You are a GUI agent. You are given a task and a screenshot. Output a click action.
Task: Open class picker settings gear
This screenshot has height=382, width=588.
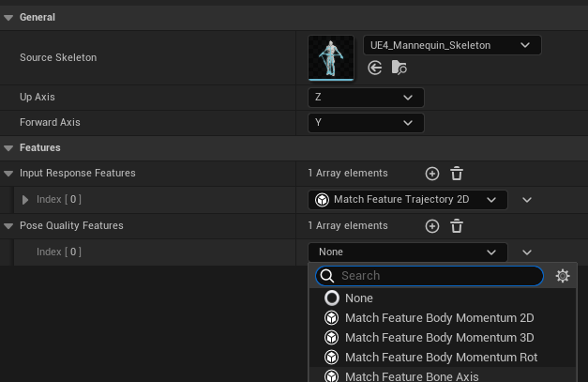(x=563, y=276)
